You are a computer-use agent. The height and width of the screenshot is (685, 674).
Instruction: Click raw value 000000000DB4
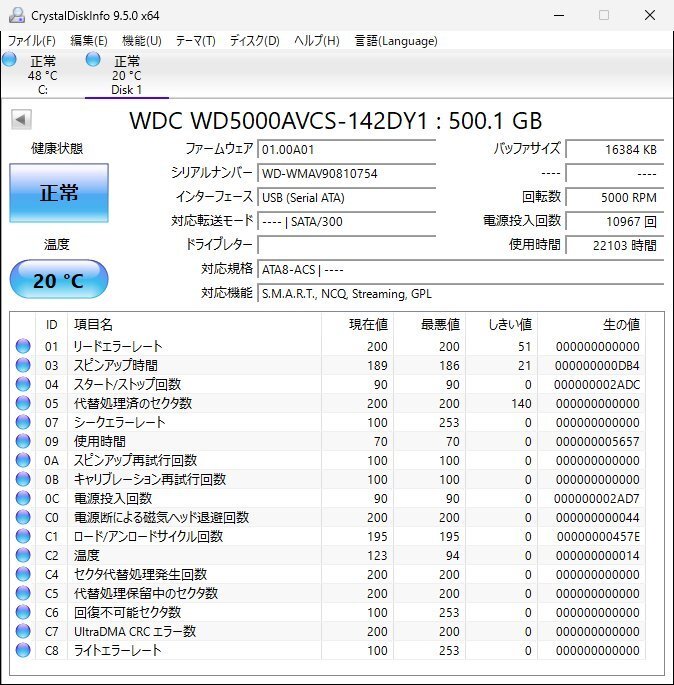click(597, 365)
